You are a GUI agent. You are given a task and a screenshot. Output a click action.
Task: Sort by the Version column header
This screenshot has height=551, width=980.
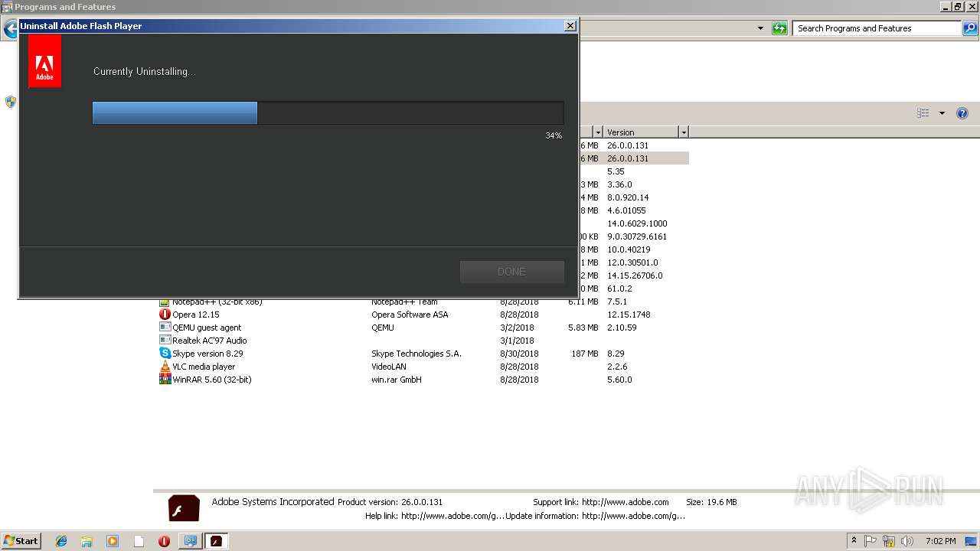coord(641,132)
